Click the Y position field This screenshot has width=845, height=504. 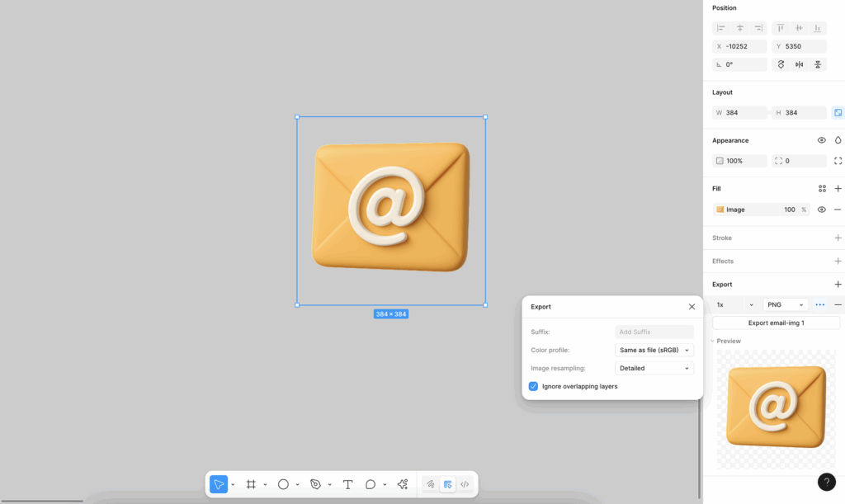(799, 46)
